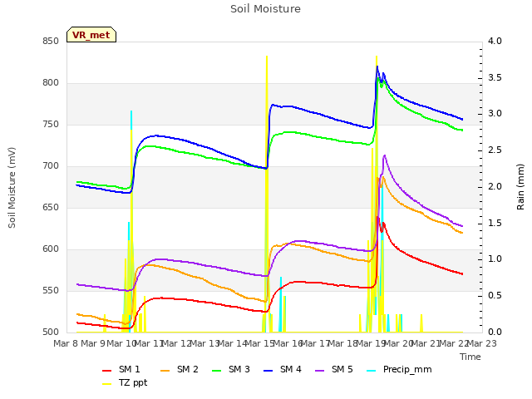Click the Time axis label
The width and height of the screenshot is (532, 399).
[470, 357]
